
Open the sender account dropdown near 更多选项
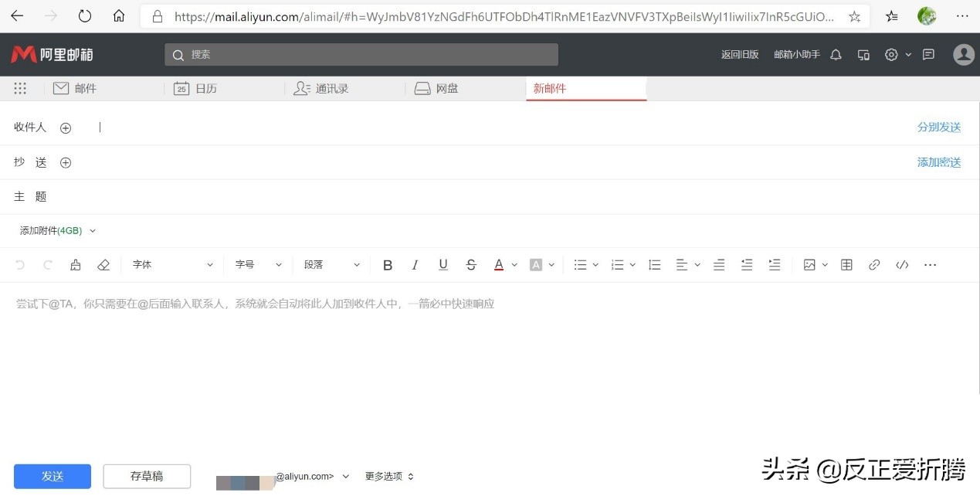point(345,476)
